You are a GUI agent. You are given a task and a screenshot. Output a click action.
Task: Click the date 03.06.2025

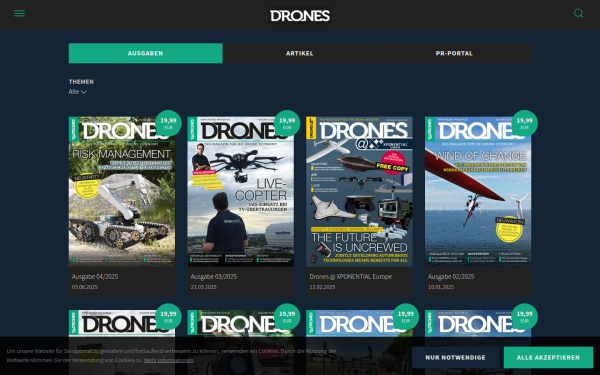(85, 287)
